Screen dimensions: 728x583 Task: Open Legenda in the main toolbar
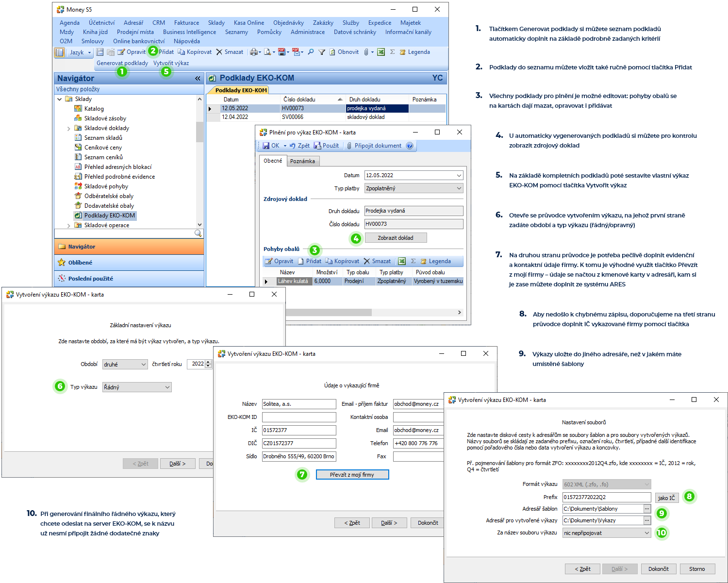click(415, 52)
